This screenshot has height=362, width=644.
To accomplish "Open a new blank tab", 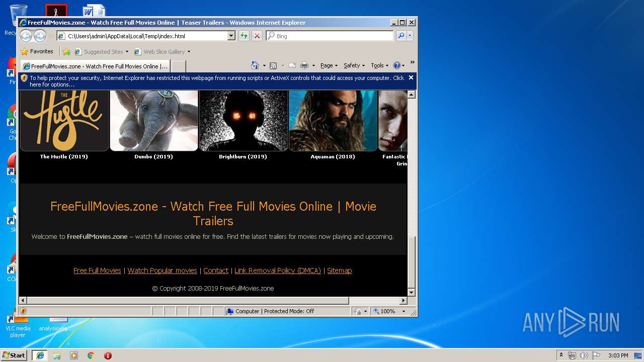I will pos(178,66).
